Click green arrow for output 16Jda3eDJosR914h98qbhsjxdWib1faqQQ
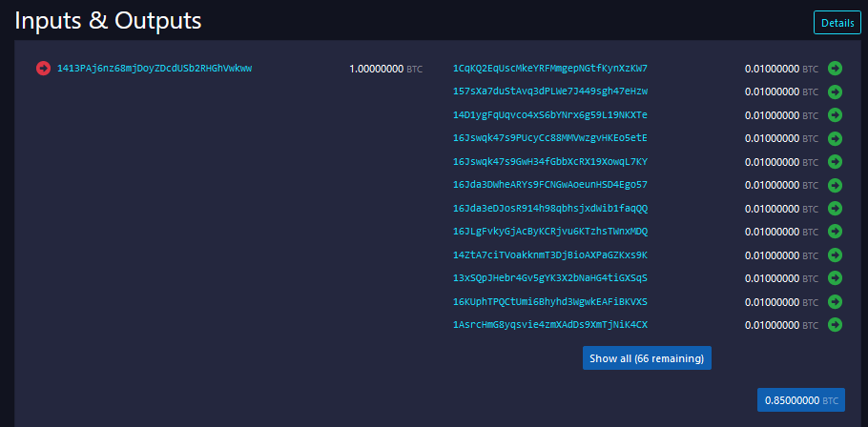This screenshot has height=427, width=868. [835, 209]
